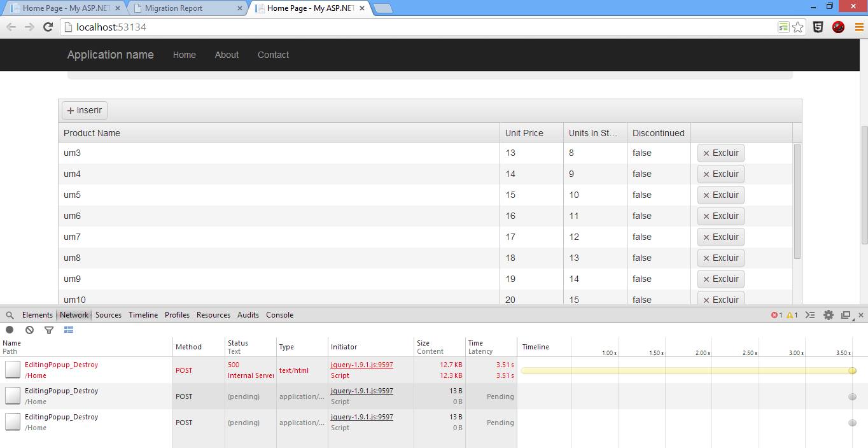Go to the About nav link
The width and height of the screenshot is (868, 448).
click(x=227, y=55)
